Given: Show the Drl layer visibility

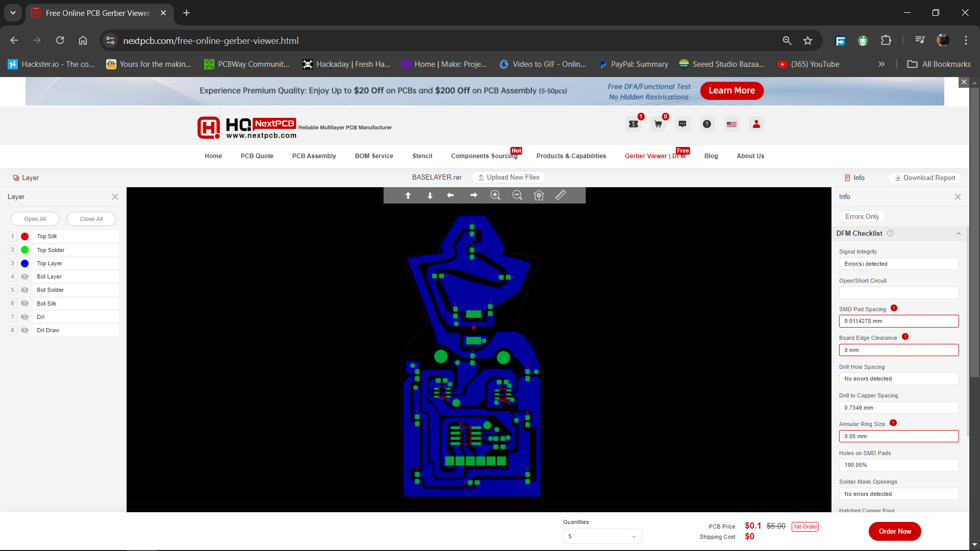Looking at the screenshot, I should tap(24, 317).
